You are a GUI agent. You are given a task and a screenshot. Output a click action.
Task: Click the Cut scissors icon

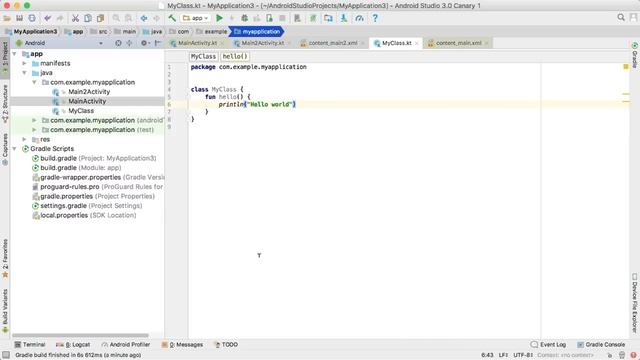pyautogui.click(x=76, y=18)
